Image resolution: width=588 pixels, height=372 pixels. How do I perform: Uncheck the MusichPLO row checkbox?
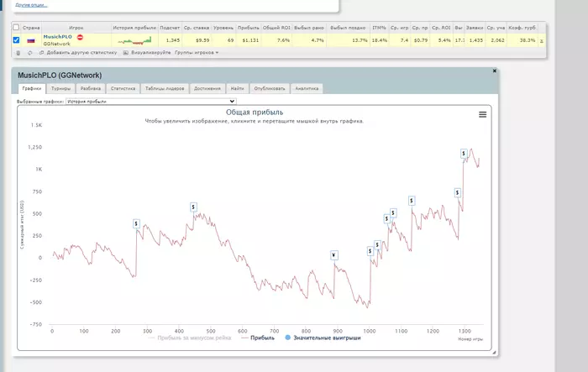(16, 39)
